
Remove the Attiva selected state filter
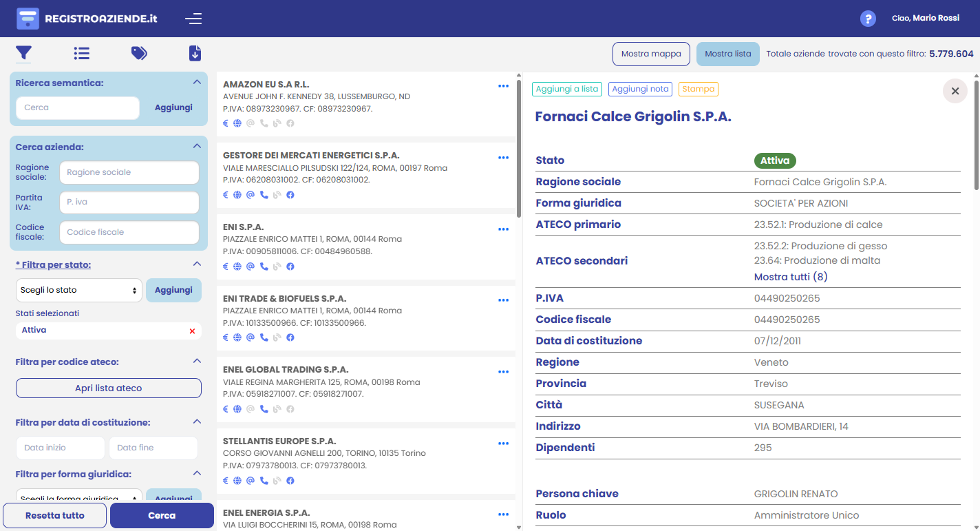(x=192, y=331)
